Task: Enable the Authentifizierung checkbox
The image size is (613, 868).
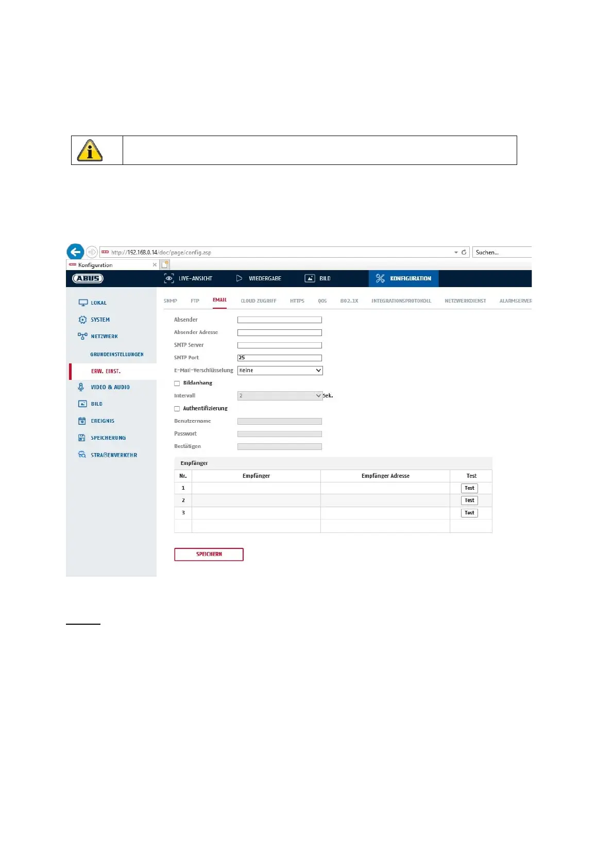Action: [177, 409]
